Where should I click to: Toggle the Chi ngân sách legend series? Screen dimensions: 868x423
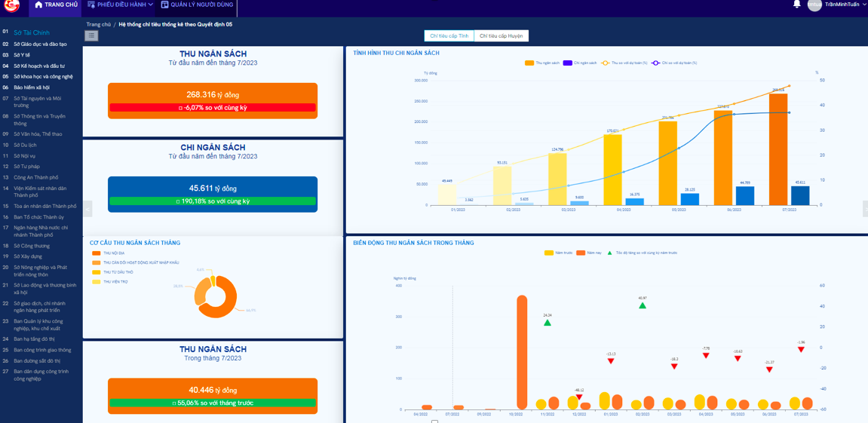coord(567,63)
